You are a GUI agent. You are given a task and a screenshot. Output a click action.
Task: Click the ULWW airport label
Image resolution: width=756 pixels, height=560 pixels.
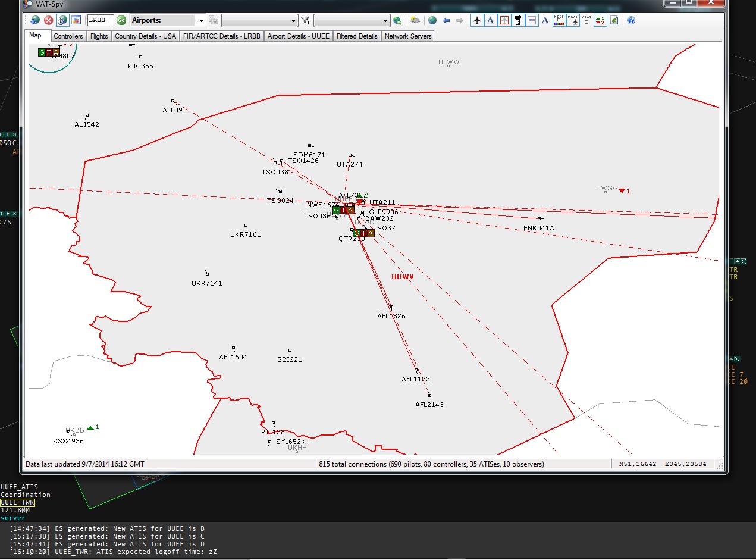point(449,62)
